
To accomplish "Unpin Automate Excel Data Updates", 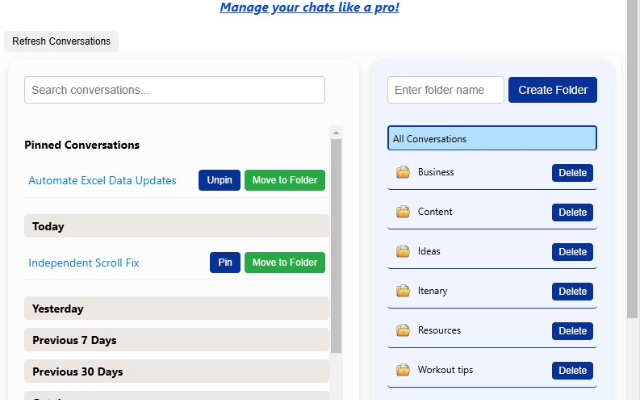I will [219, 180].
